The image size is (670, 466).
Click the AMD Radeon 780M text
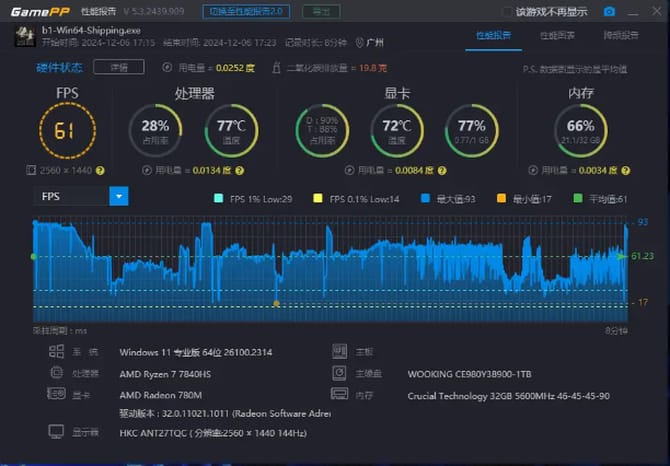coord(161,395)
